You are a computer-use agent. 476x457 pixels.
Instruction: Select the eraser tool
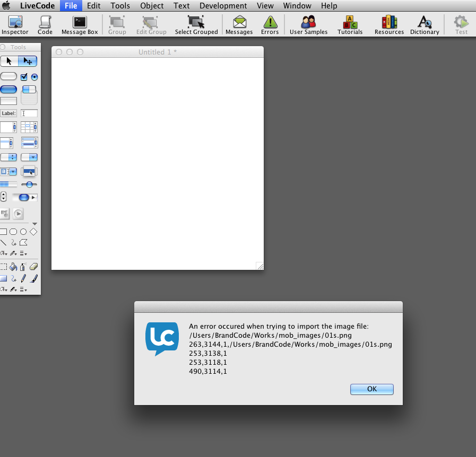[33, 267]
